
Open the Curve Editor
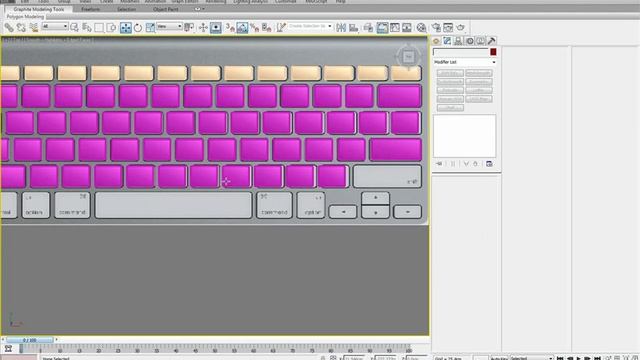coord(395,28)
